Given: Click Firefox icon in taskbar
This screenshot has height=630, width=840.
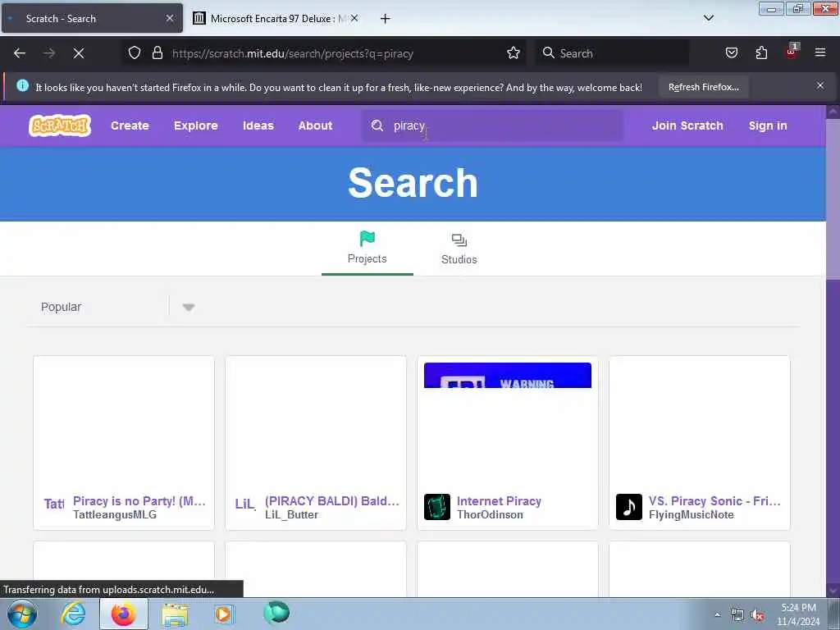Looking at the screenshot, I should click(123, 614).
